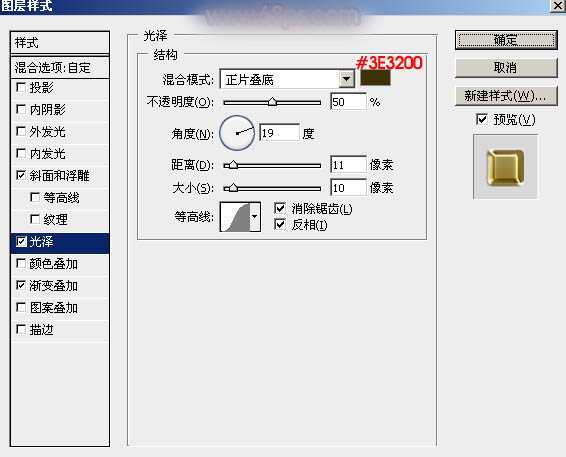Enable the 描边 checkbox

click(21, 329)
